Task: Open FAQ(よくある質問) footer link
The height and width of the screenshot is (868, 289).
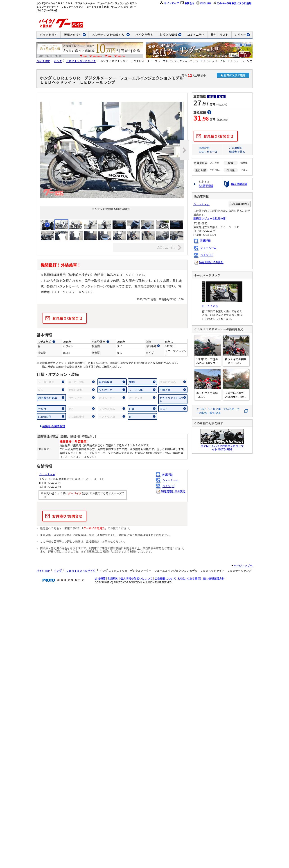Action: (x=190, y=578)
